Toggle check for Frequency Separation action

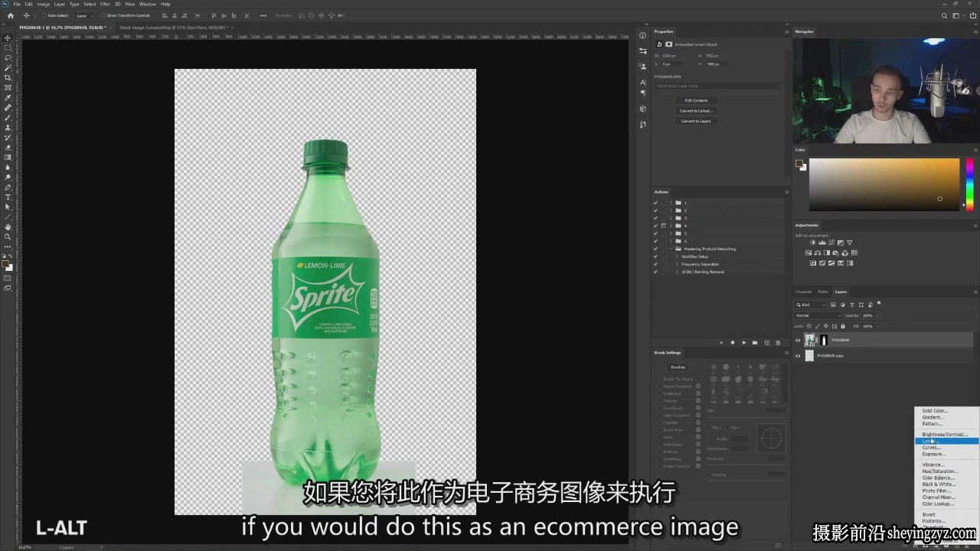655,264
